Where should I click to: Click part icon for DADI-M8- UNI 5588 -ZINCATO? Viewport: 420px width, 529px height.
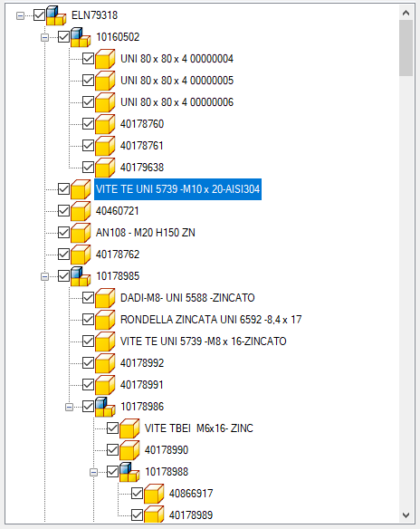point(105,298)
